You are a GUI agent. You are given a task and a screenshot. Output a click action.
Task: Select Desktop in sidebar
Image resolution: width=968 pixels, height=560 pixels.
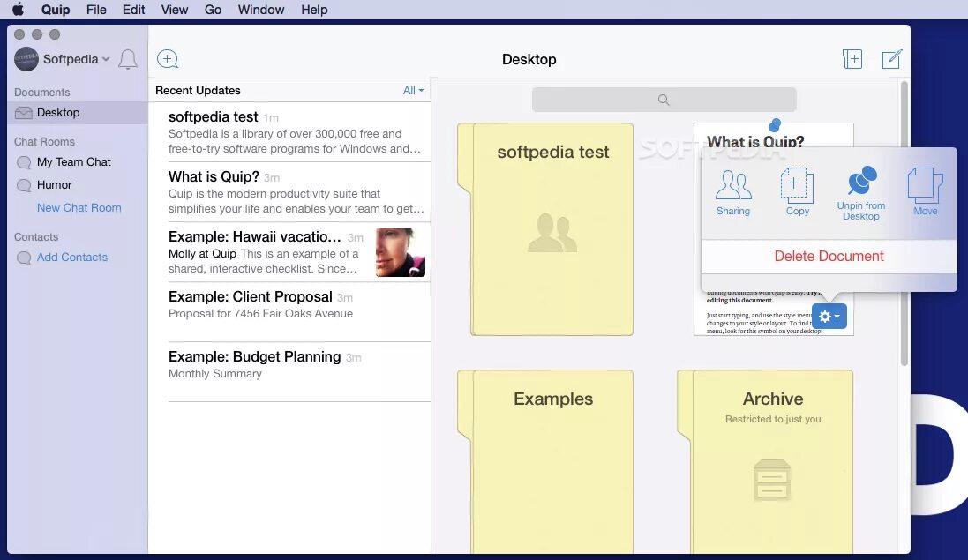pos(78,113)
